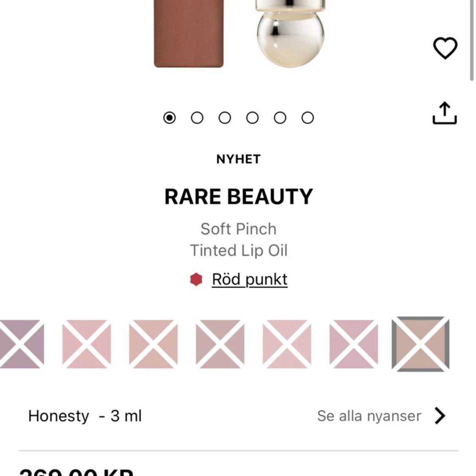Image resolution: width=476 pixels, height=476 pixels.
Task: Click the heart icon to favorite the product
Action: point(444,47)
